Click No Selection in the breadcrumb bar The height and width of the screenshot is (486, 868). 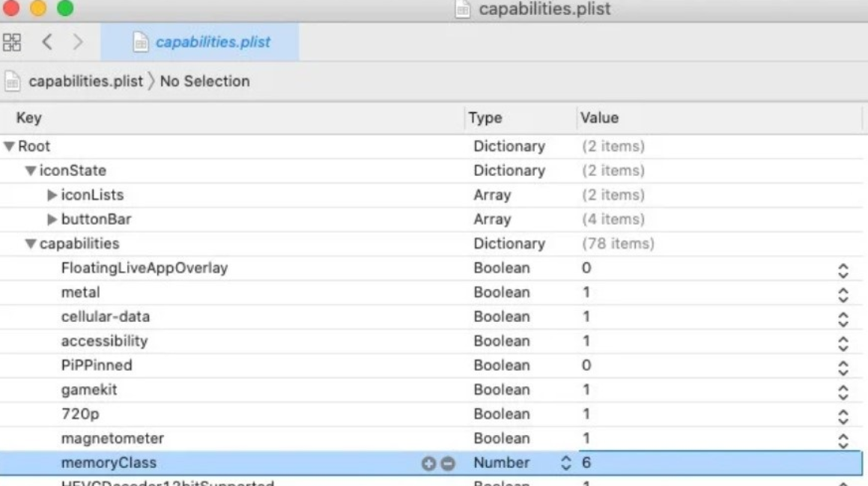pos(204,82)
